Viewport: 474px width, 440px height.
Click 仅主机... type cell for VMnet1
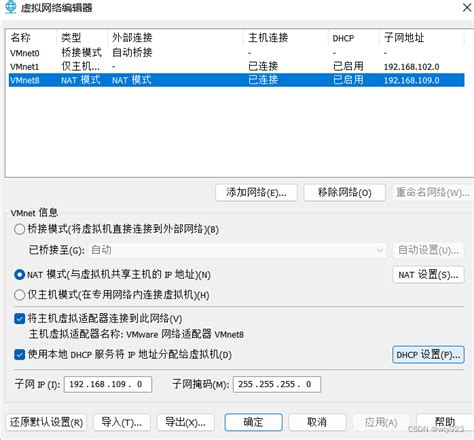pyautogui.click(x=80, y=66)
